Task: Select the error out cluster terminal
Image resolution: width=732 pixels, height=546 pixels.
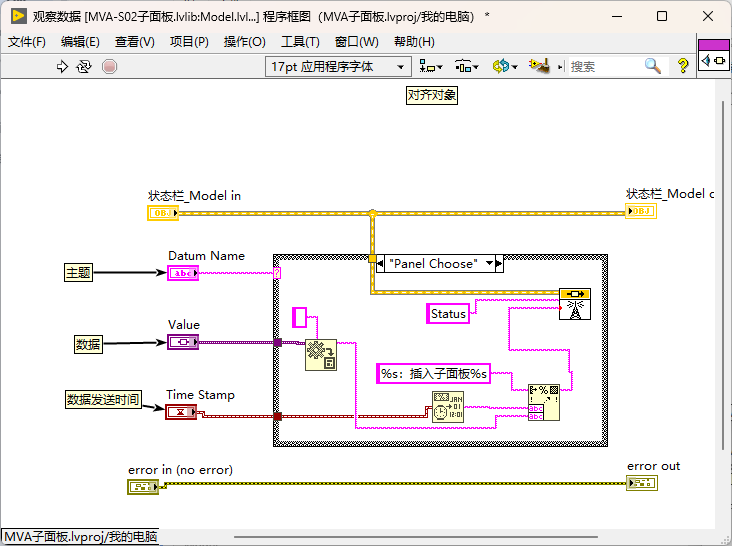Action: 642,483
